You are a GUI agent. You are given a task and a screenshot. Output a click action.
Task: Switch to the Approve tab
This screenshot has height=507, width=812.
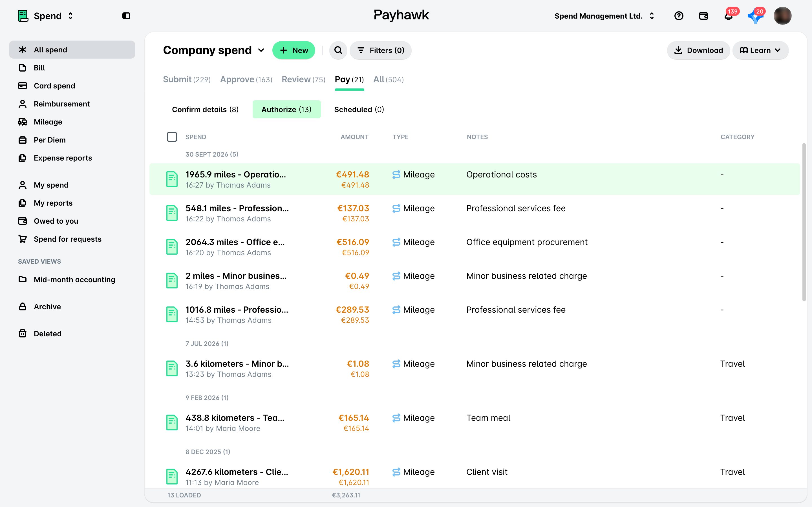click(x=246, y=80)
